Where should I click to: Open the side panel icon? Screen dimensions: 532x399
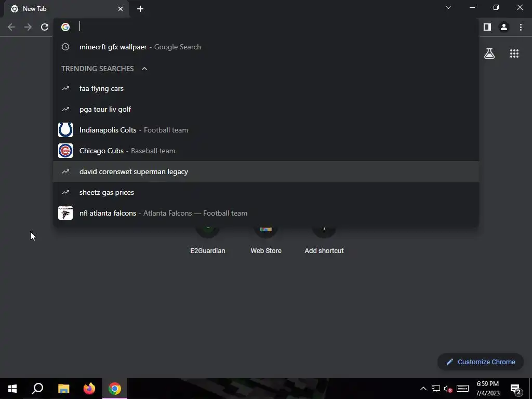point(487,27)
